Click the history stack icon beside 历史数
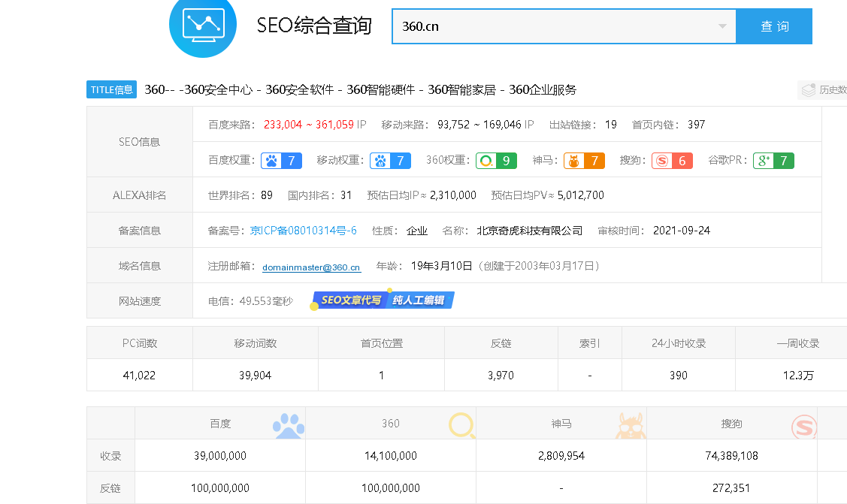This screenshot has width=847, height=504. pyautogui.click(x=809, y=90)
